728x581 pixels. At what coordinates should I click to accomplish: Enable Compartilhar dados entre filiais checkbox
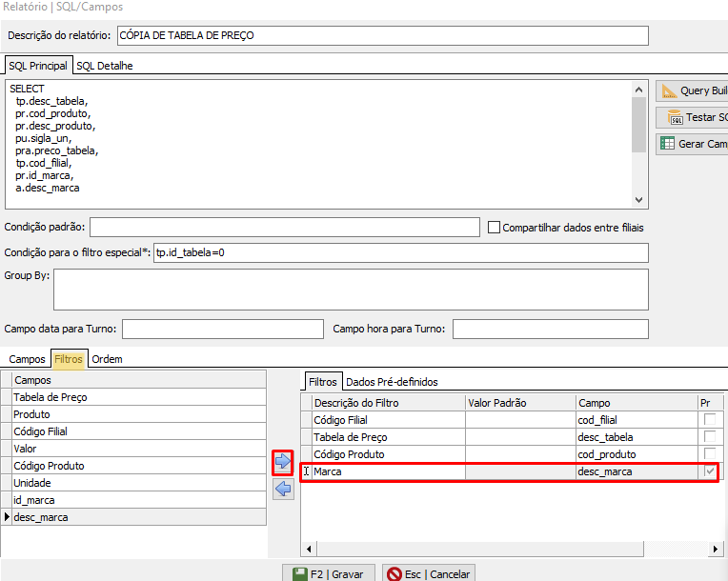point(494,228)
